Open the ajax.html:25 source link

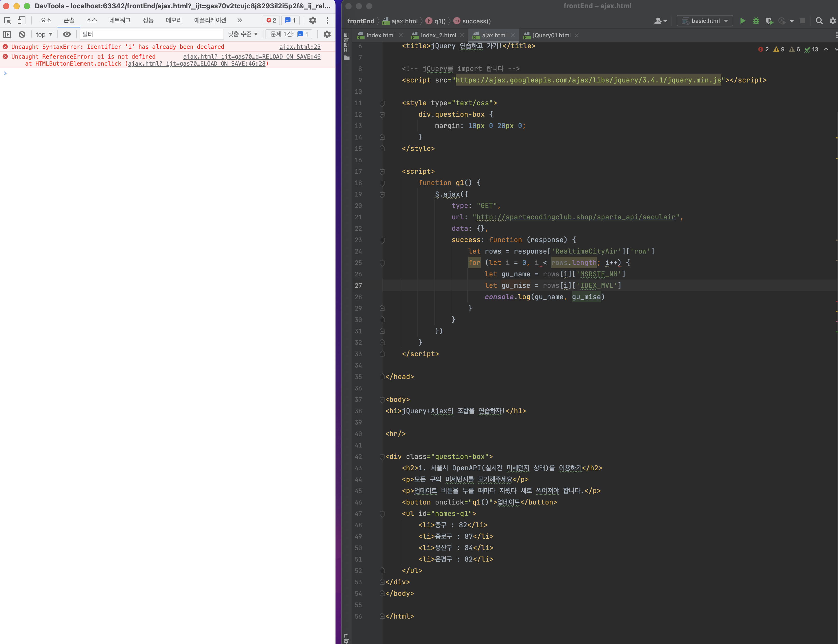(300, 47)
